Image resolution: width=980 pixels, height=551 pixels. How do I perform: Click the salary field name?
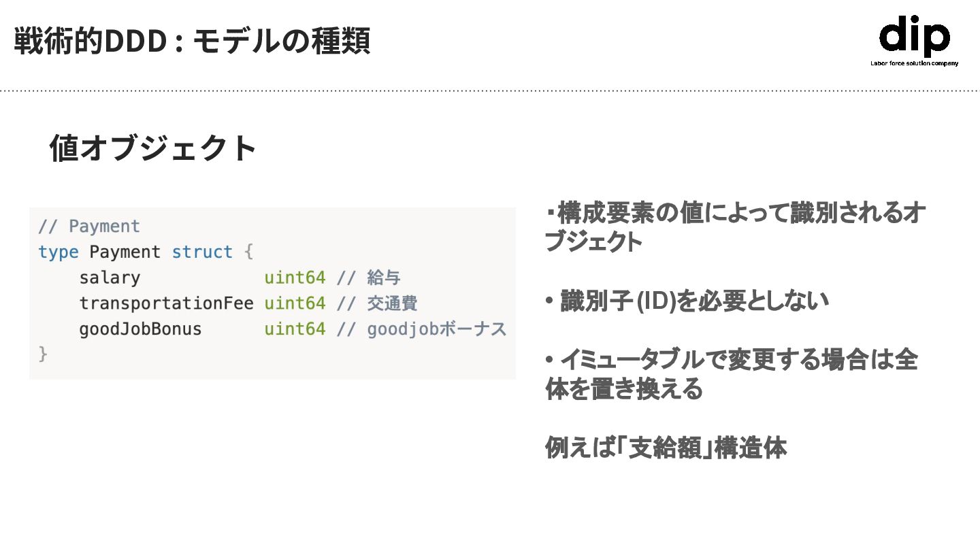click(x=110, y=278)
